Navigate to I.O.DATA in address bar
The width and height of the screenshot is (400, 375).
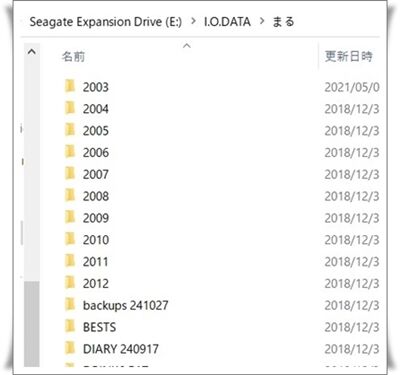pos(227,22)
